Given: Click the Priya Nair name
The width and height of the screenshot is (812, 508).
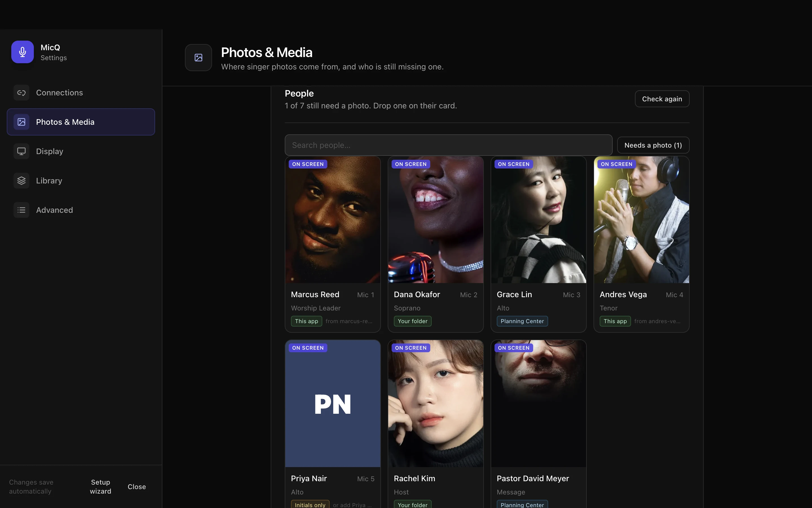Looking at the screenshot, I should click(309, 478).
